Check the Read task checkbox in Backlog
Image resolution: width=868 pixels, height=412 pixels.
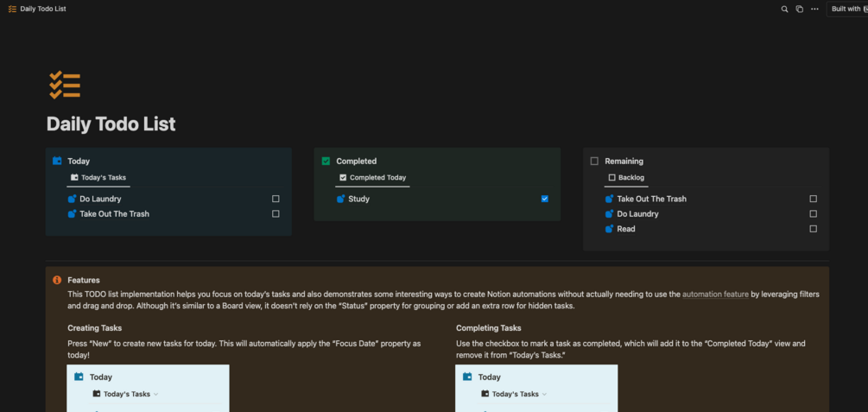click(x=813, y=229)
